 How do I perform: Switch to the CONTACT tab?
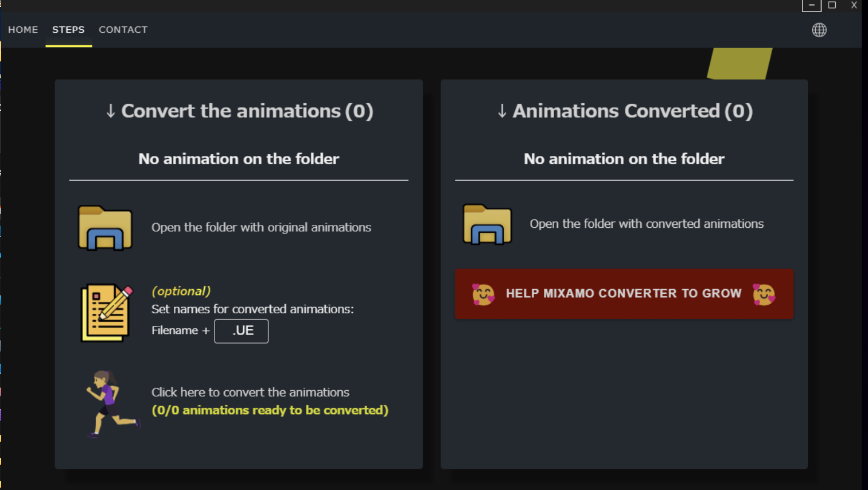click(123, 30)
